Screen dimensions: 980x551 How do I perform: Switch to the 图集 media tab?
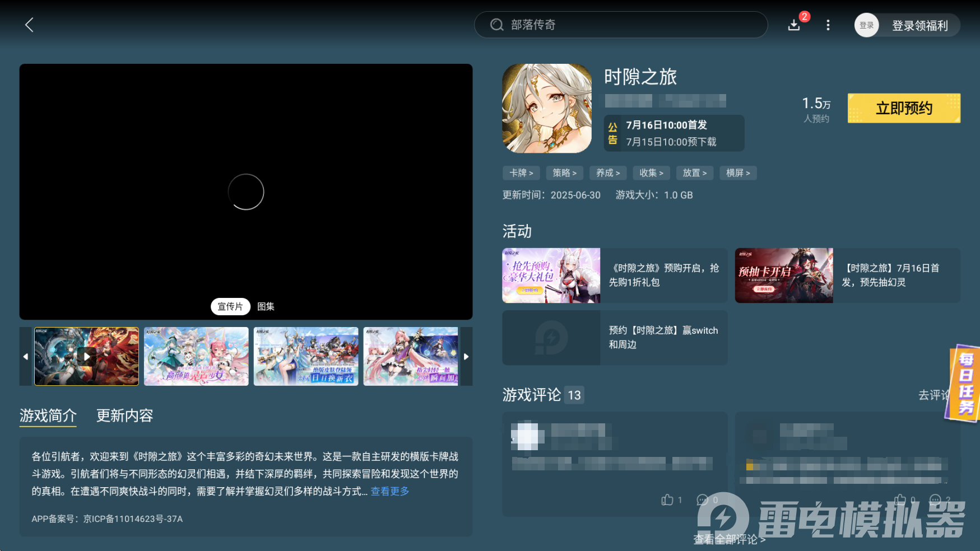tap(266, 307)
